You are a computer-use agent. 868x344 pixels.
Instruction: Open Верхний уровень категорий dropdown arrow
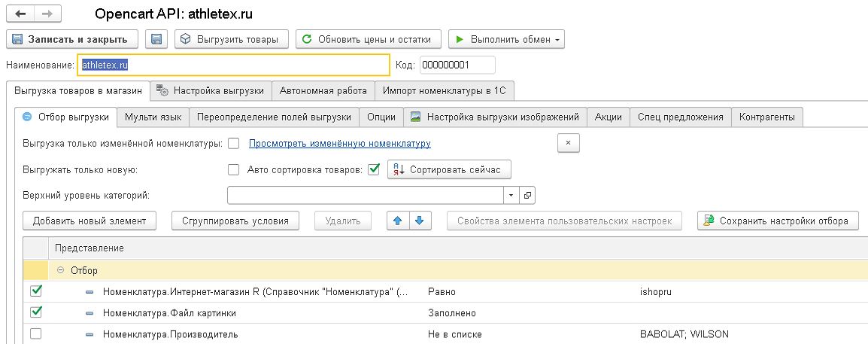(511, 195)
